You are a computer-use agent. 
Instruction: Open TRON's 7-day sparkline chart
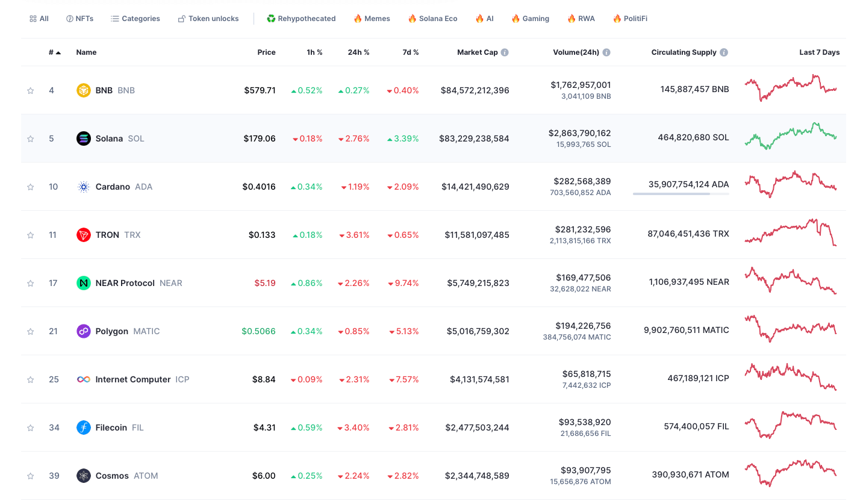click(791, 232)
